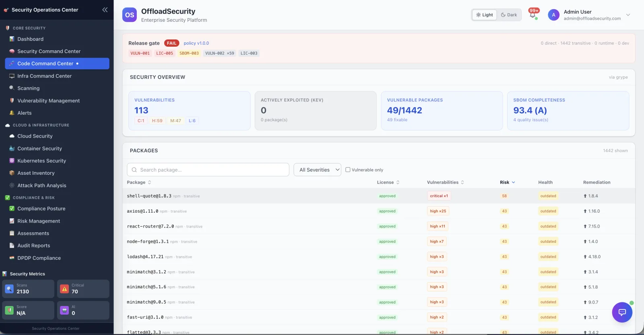644x335 pixels.
Task: Go to Cloud Security page
Action: 35,136
